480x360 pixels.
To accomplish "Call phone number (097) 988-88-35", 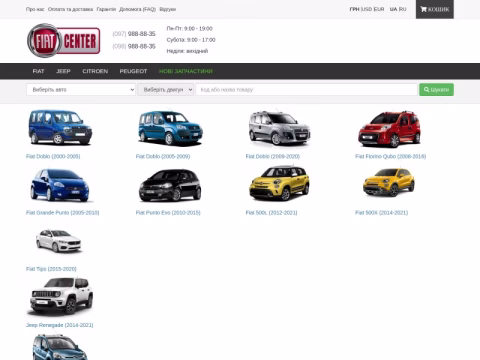I will coord(134,34).
